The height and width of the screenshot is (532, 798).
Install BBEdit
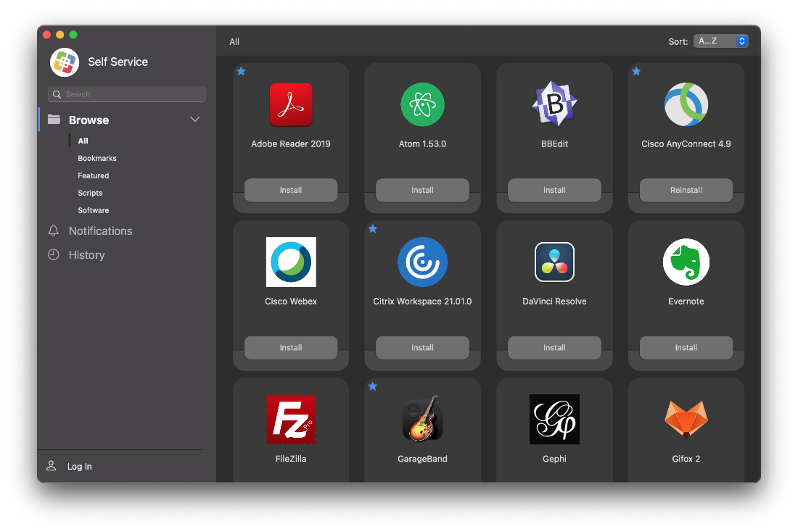554,190
